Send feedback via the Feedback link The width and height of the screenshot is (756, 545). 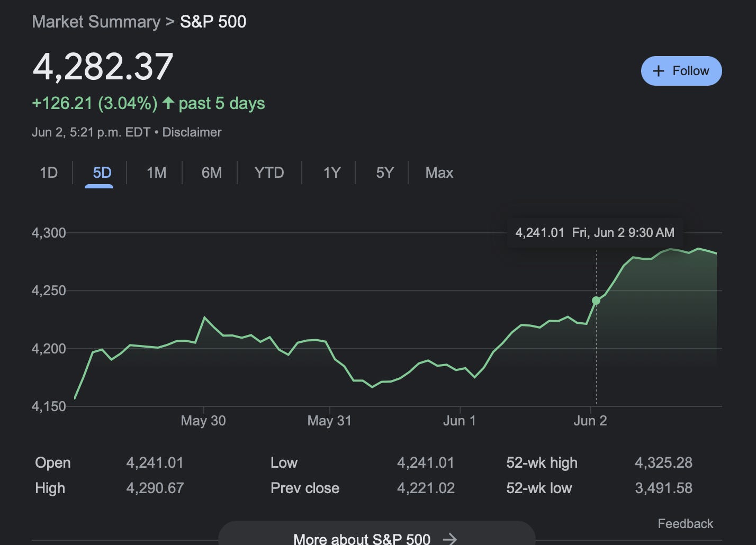click(x=685, y=524)
